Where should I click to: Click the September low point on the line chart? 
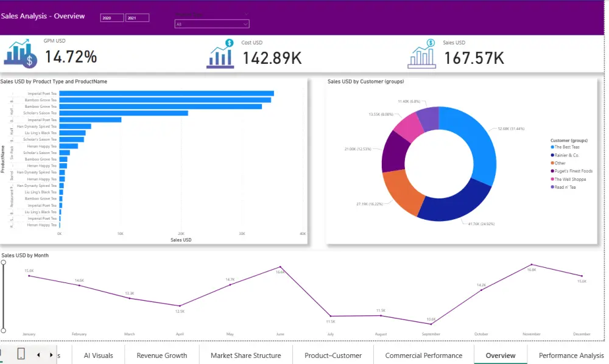431,324
